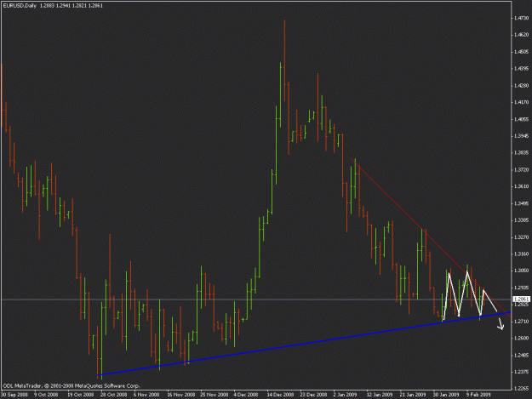
Task: Click the '30 Jan 2009' date label
Action: 445,395
